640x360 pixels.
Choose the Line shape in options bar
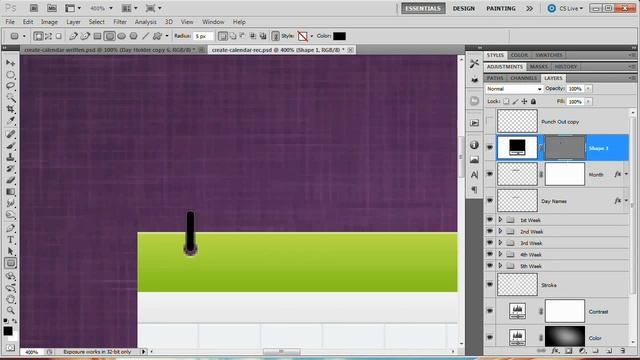tap(145, 36)
